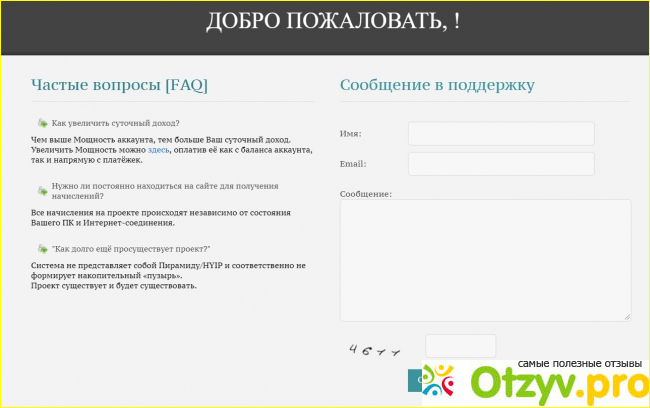650x408 pixels.
Task: Click the icon beside "Как долго ещё просуществует проект?"
Action: tap(42, 248)
